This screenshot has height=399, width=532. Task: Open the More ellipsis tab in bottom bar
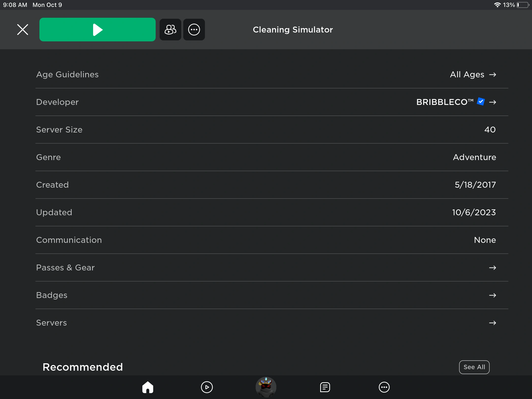point(384,387)
